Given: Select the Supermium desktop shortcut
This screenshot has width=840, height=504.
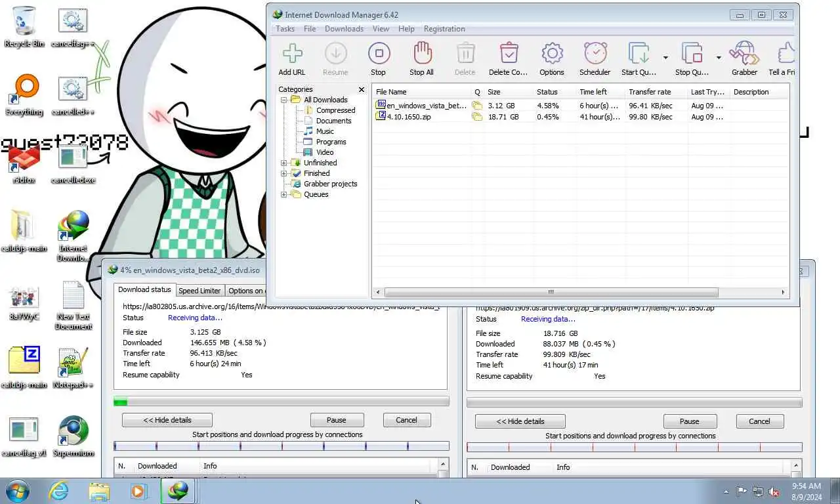Looking at the screenshot, I should coord(73,436).
